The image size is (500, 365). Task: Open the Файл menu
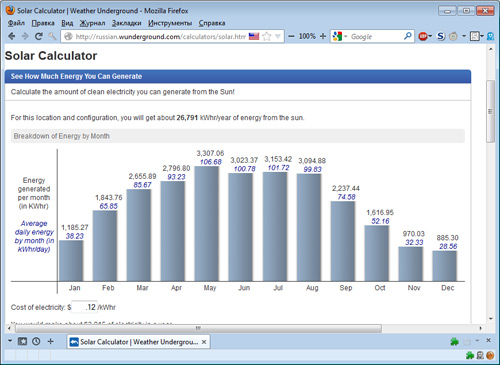pos(16,23)
